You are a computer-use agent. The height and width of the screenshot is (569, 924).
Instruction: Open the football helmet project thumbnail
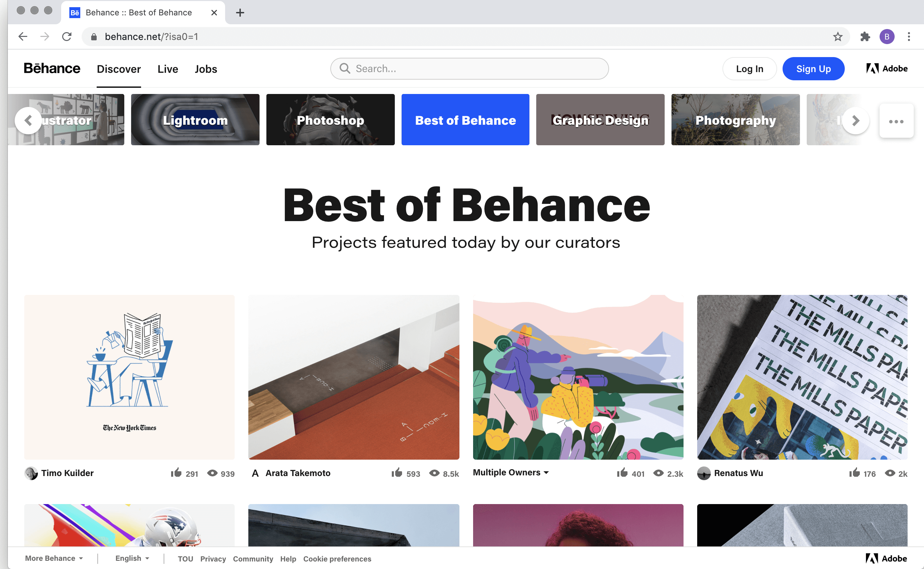(129, 525)
